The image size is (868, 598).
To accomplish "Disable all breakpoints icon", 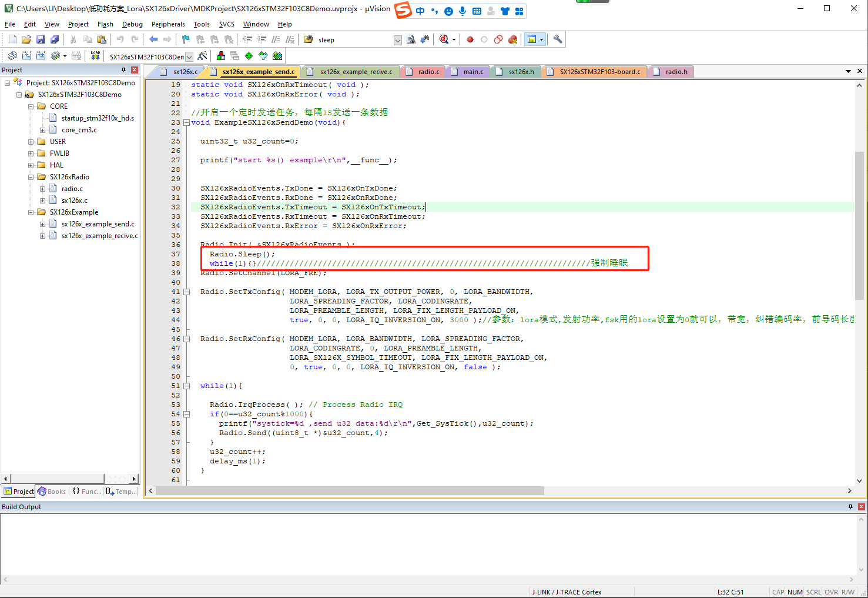I will [x=498, y=39].
